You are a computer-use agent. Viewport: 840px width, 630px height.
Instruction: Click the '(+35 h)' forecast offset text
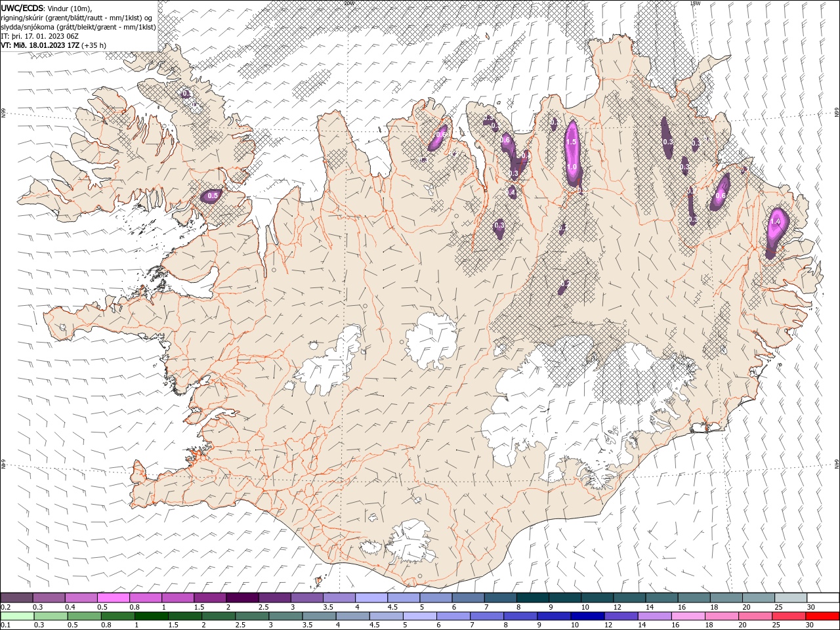pos(94,45)
